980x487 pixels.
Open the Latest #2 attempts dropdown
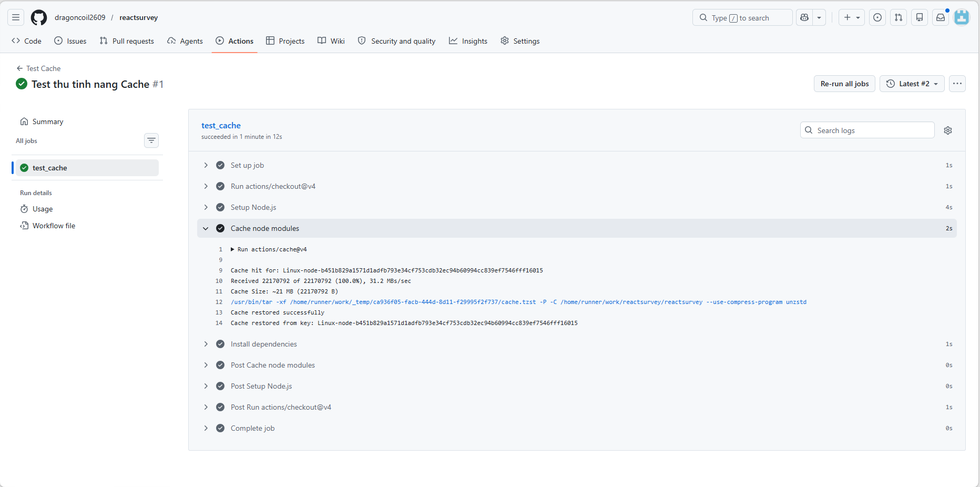click(912, 84)
